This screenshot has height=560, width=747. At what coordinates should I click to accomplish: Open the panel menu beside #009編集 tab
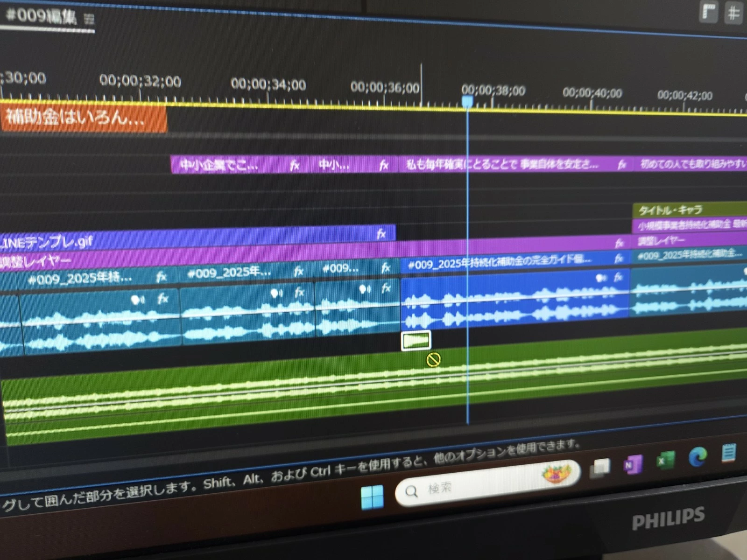tap(89, 19)
